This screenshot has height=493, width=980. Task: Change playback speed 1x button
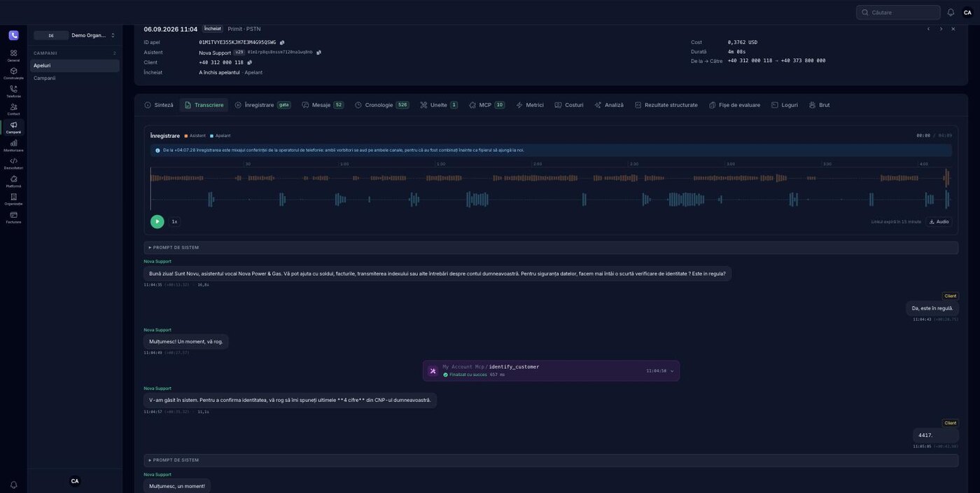click(x=174, y=221)
